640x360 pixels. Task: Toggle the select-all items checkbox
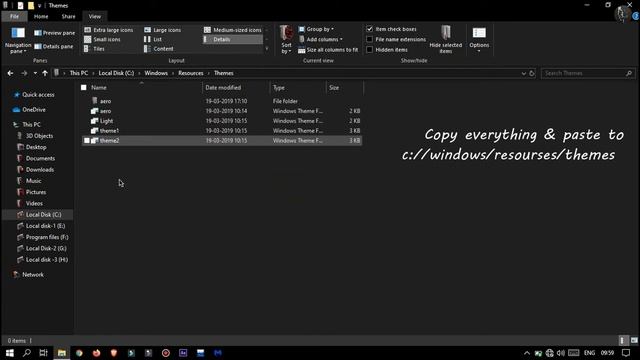(84, 87)
